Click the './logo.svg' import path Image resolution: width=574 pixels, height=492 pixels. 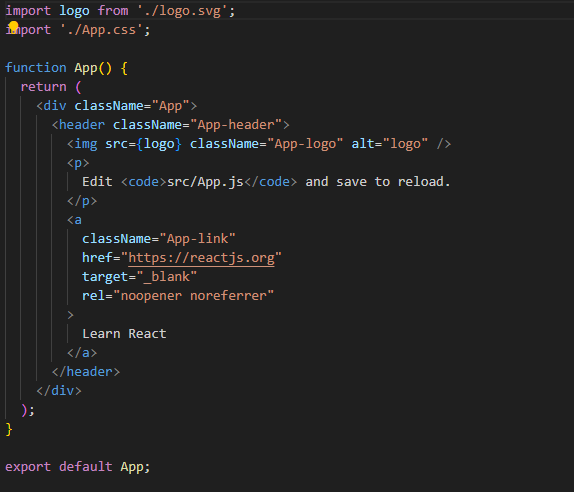[x=183, y=11]
